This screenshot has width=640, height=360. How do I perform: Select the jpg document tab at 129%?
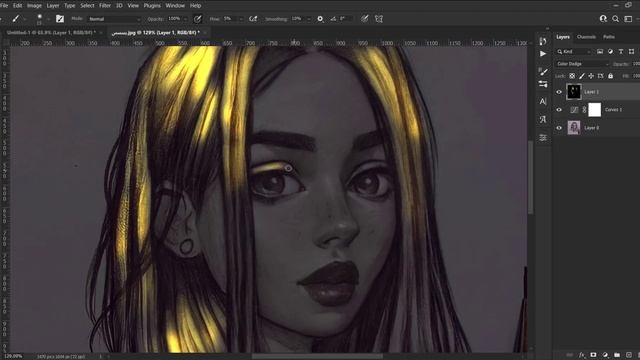click(x=156, y=32)
